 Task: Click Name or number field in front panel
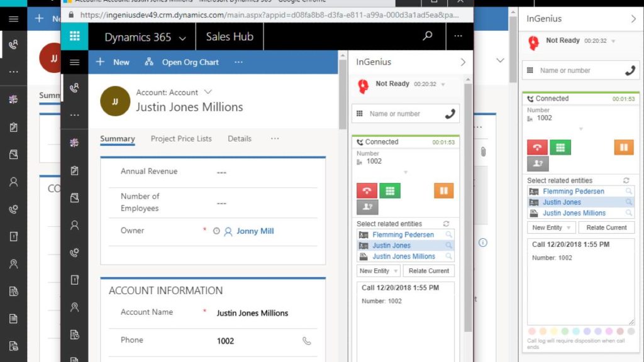pos(402,114)
